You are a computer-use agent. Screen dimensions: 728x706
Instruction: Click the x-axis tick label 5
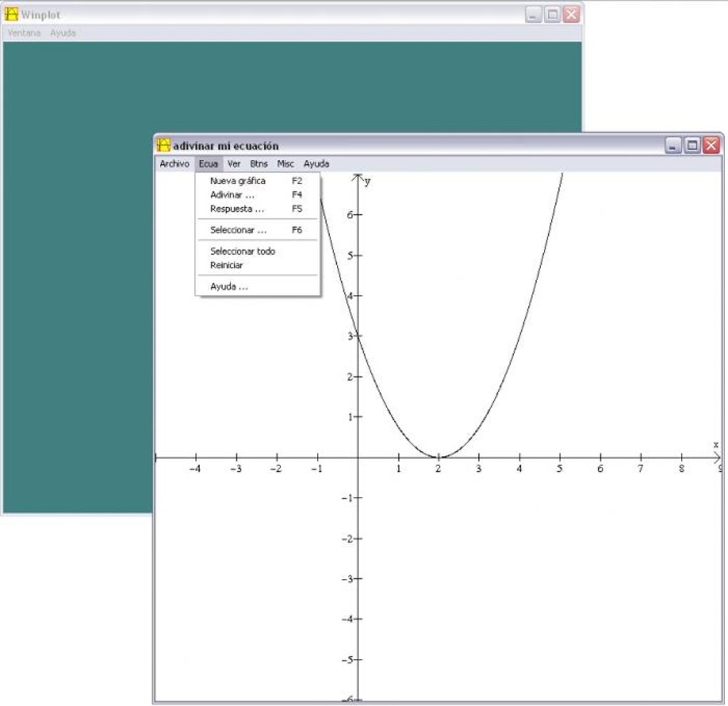[560, 469]
